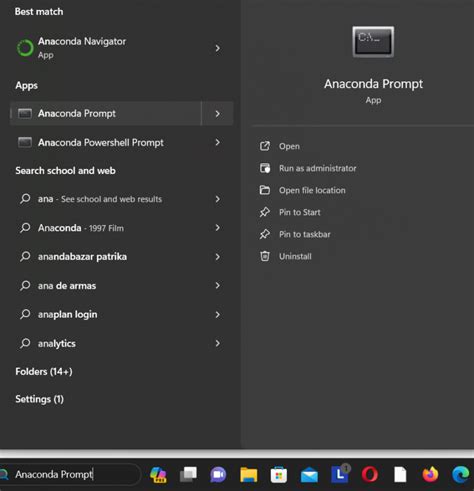Open the Chat app on taskbar
Image resolution: width=474 pixels, height=491 pixels.
click(x=218, y=475)
